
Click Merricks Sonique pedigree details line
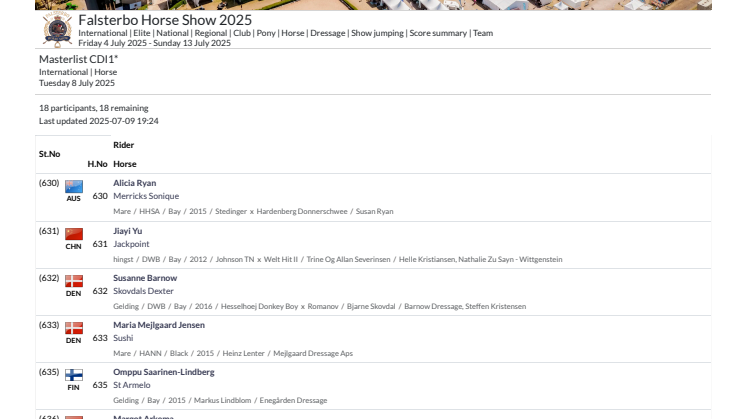pyautogui.click(x=253, y=211)
